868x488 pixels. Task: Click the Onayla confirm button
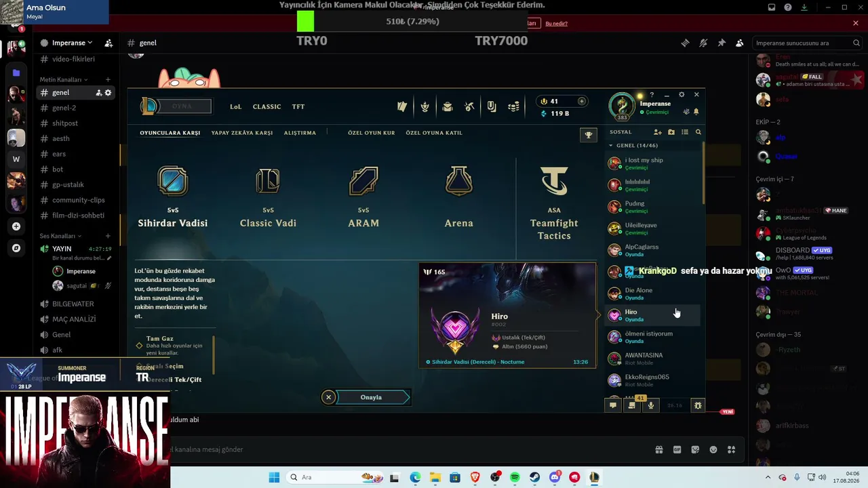(372, 397)
